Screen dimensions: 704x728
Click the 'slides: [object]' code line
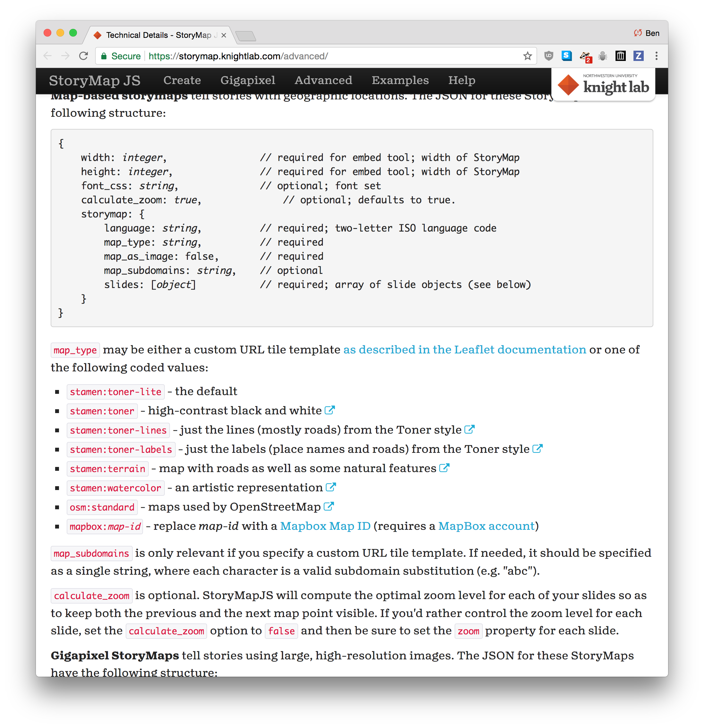[x=150, y=284]
